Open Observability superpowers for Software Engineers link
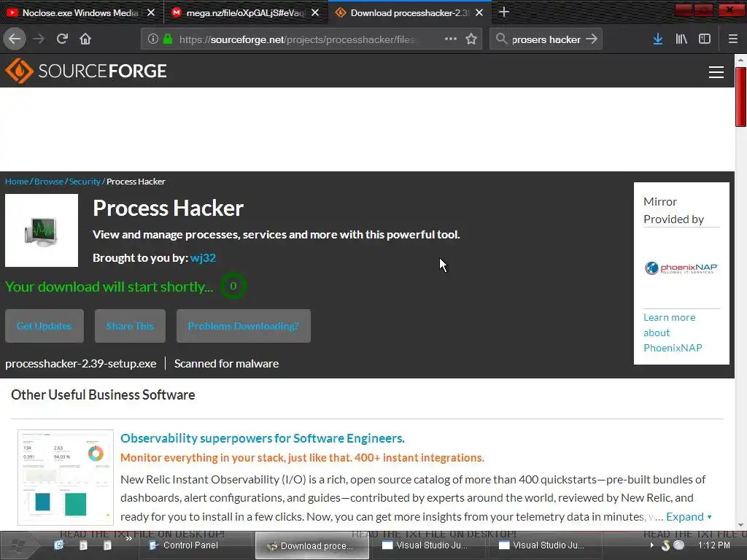 pyautogui.click(x=263, y=438)
